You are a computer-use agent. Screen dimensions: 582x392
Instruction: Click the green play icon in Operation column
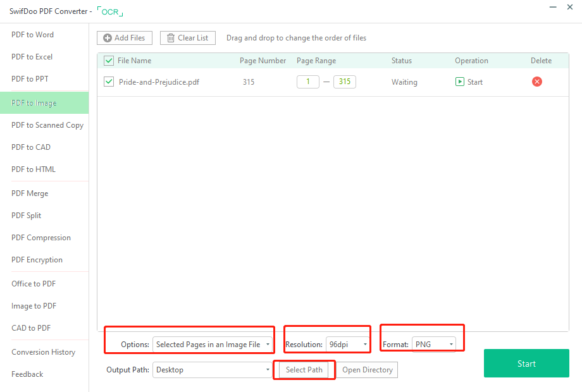coord(459,82)
